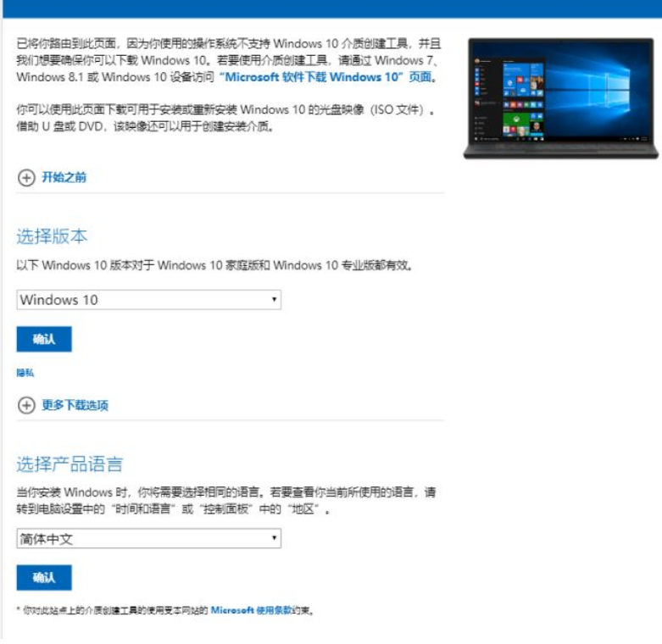Viewport: 662px width, 644px height.
Task: Click the arrow on the Windows 10 select box
Action: pyautogui.click(x=274, y=300)
